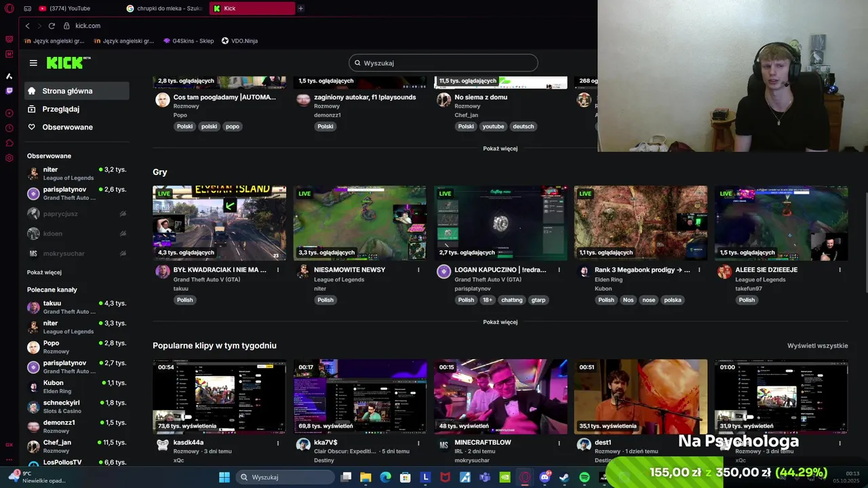Viewport: 868px width, 488px height.
Task: Expand followed channels with Pokaż więcej
Action: pos(44,272)
